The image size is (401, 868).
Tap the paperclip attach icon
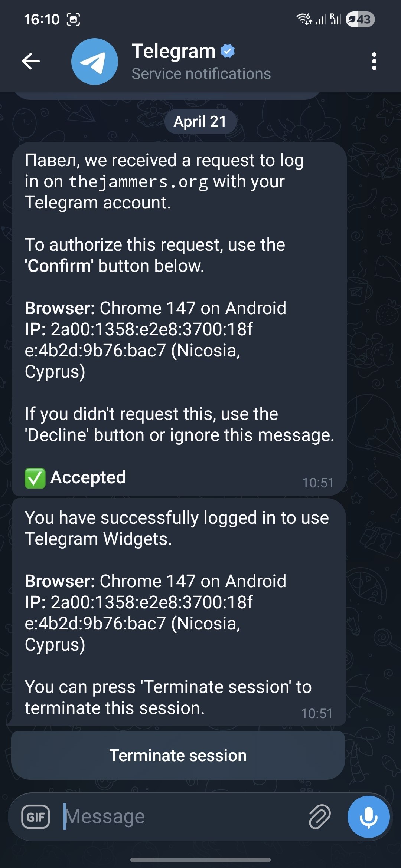click(x=319, y=816)
